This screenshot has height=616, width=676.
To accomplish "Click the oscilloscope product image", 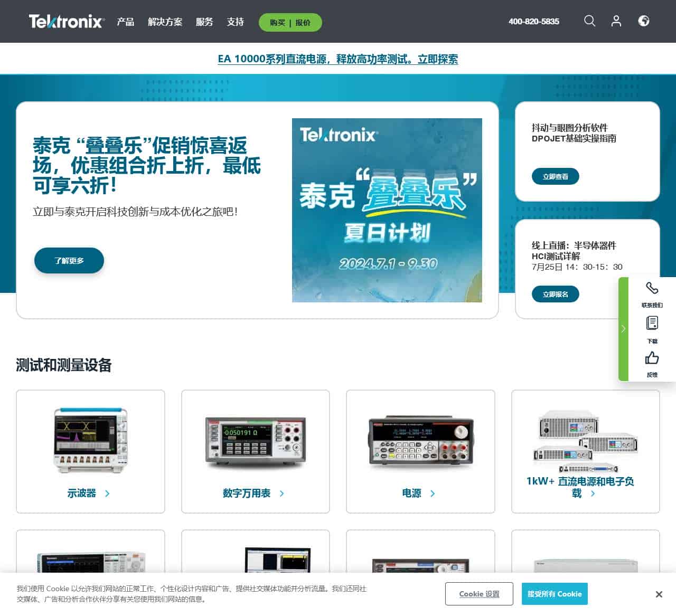I will [90, 440].
